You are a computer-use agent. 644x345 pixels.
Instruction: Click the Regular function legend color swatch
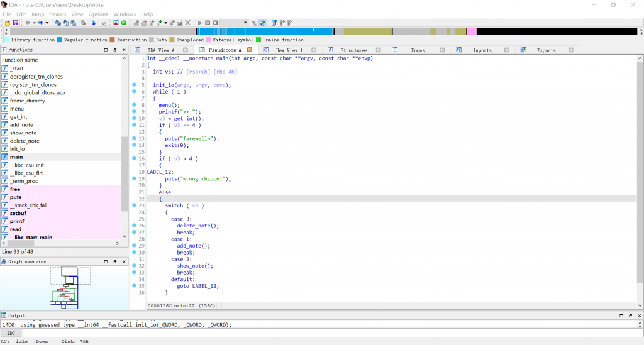point(60,40)
